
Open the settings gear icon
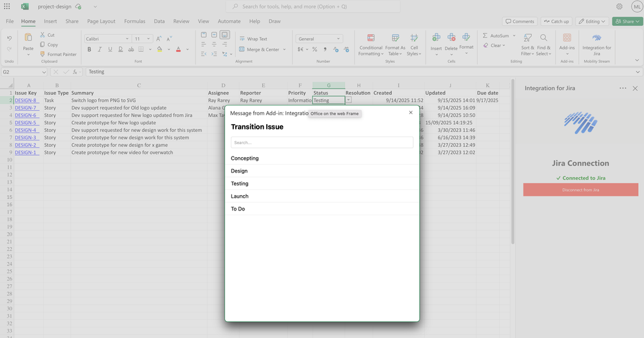click(620, 6)
